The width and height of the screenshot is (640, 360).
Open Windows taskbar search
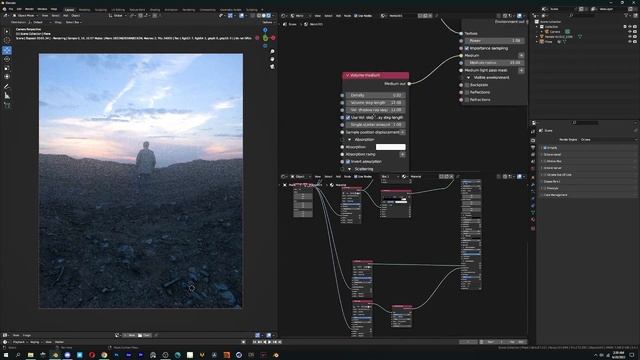tap(18, 355)
